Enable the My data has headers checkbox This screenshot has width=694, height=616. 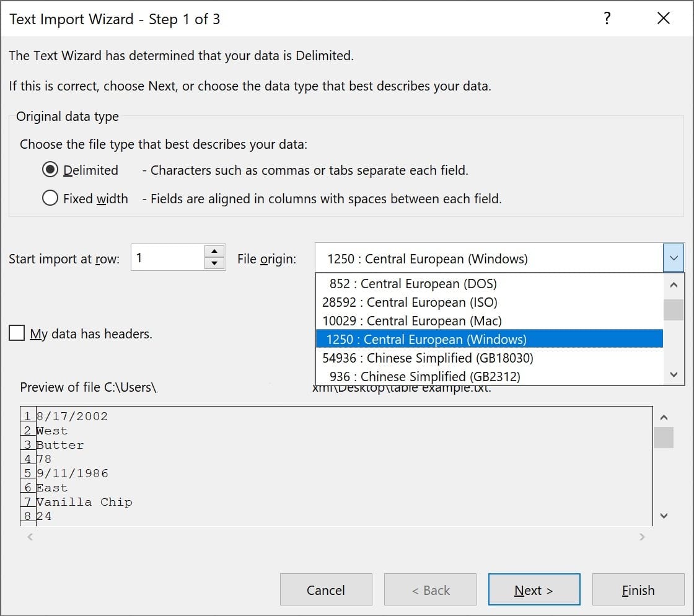click(17, 333)
